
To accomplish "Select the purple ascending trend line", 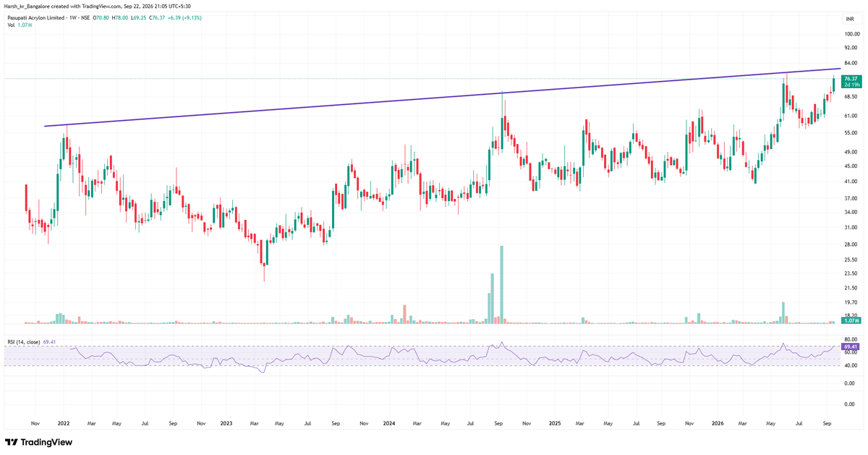I will pyautogui.click(x=441, y=98).
